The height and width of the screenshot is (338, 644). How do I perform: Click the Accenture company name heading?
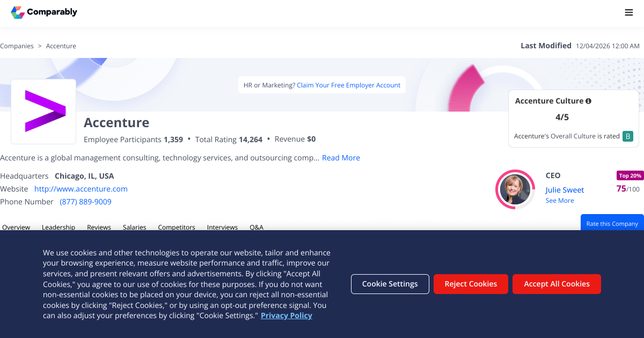(116, 122)
